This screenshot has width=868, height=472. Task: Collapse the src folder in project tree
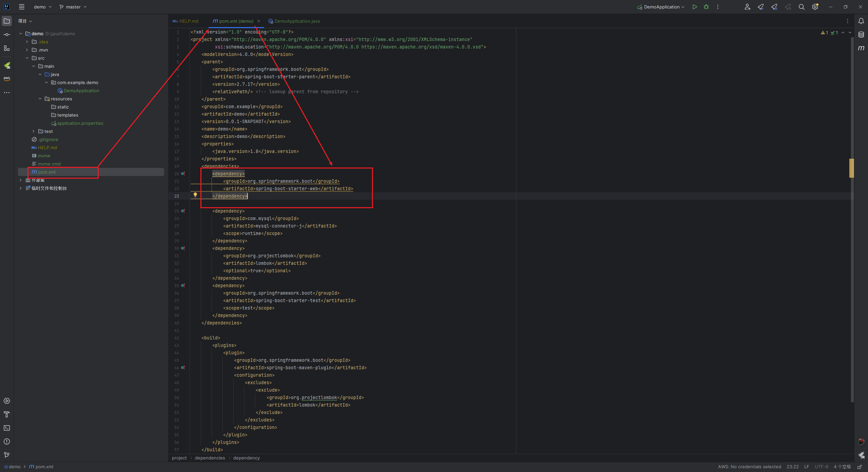[27, 58]
